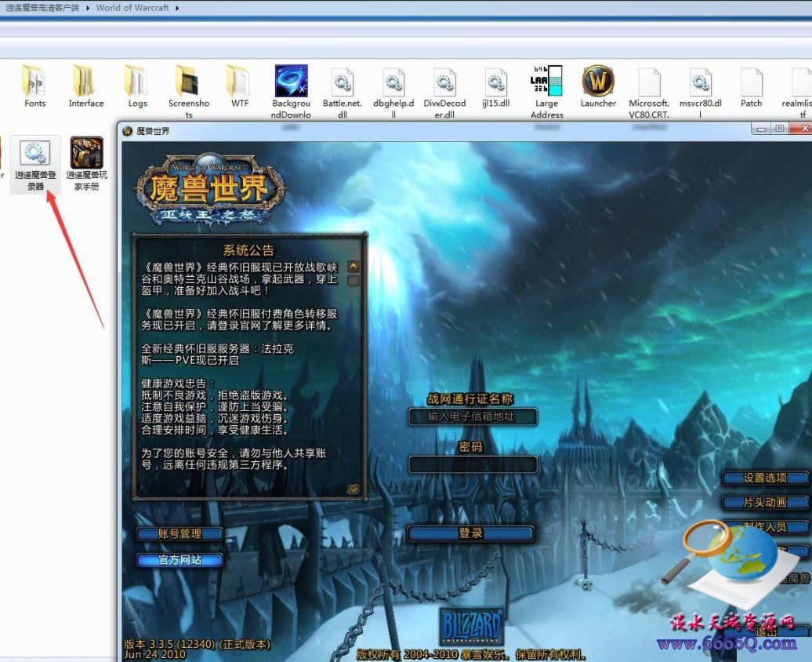
Task: Click the Blizzard logo on login screen
Action: (x=471, y=626)
